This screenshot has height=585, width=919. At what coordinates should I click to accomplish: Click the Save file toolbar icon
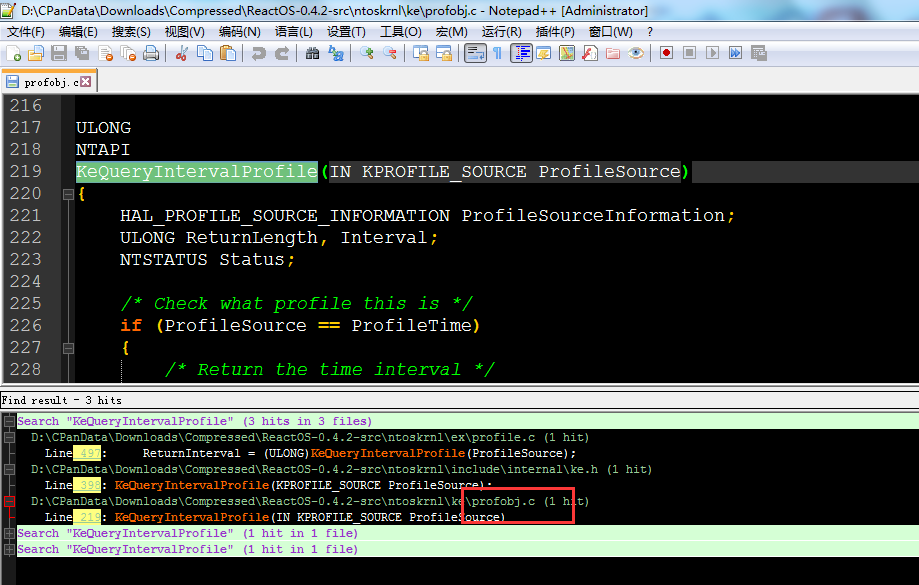(58, 53)
